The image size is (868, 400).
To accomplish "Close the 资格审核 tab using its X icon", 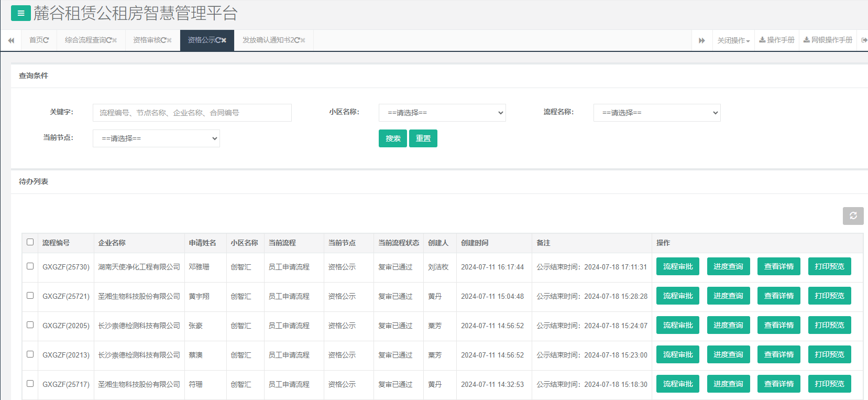I will [169, 40].
